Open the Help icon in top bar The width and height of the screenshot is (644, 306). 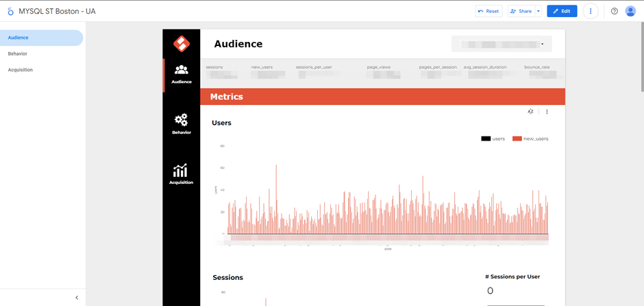614,11
